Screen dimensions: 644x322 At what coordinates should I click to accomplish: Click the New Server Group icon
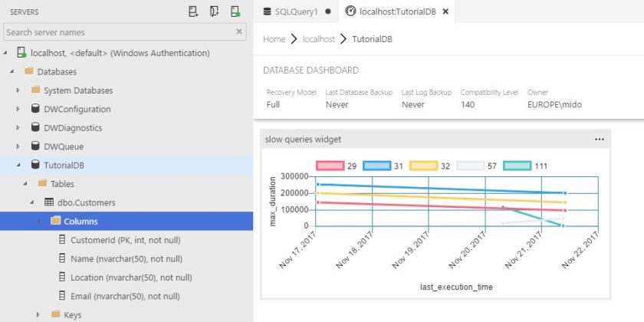click(215, 11)
